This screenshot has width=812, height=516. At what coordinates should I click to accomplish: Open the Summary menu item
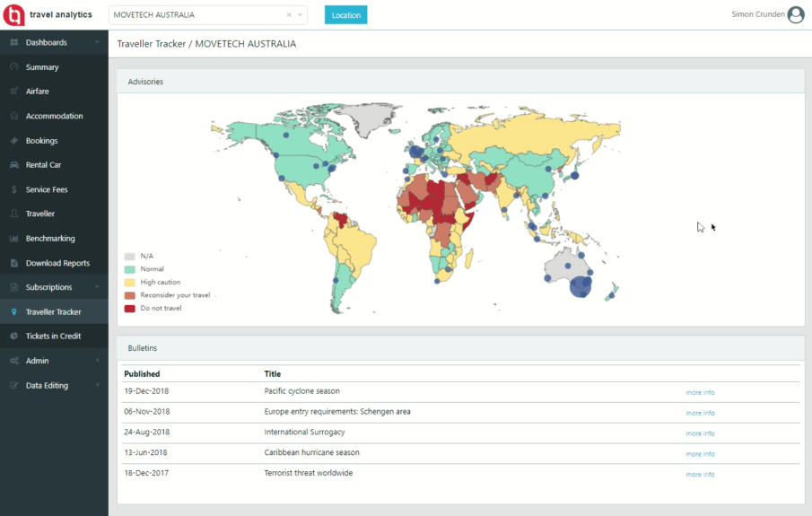click(x=42, y=67)
